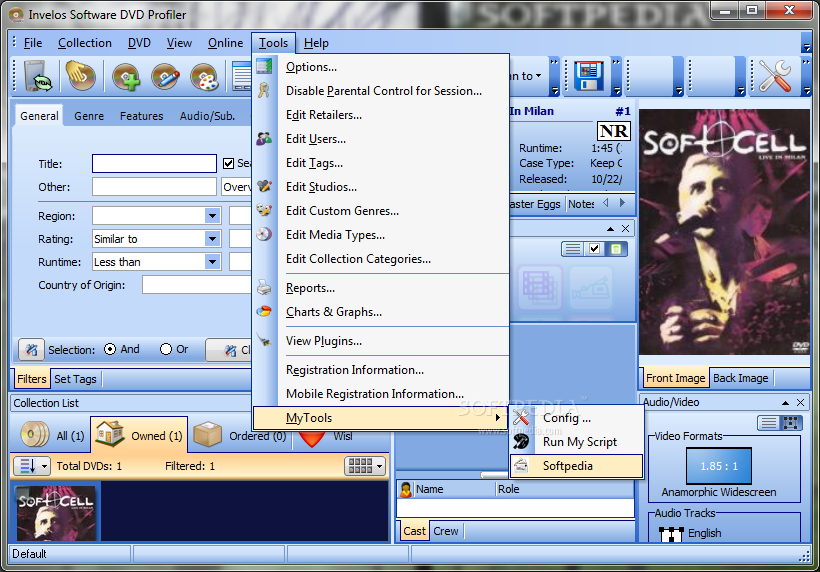Click the Run My Script icon
The height and width of the screenshot is (572, 820).
coord(521,441)
